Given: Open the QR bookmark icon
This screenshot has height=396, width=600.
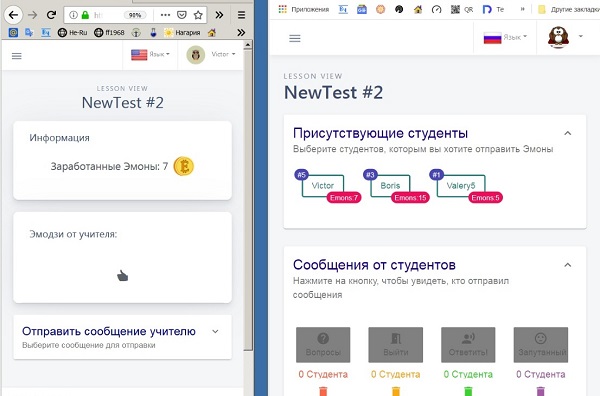Looking at the screenshot, I should 455,9.
